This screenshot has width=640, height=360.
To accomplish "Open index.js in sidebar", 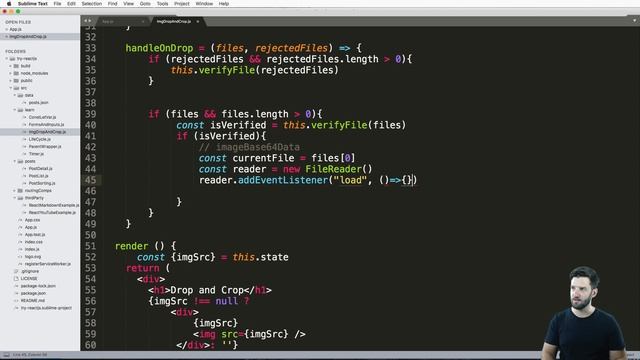I will point(32,250).
